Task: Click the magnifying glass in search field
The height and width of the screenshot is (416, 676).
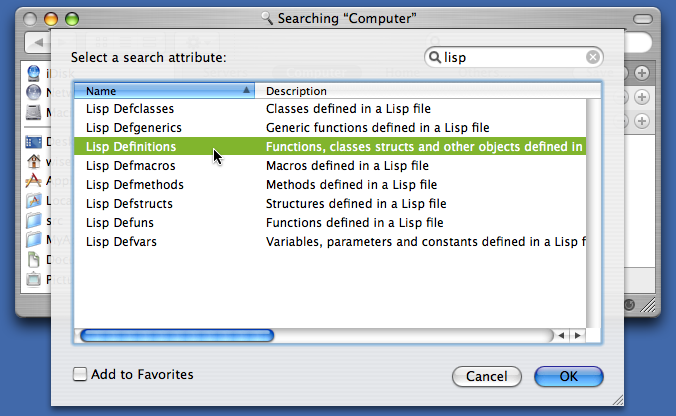Action: 435,57
